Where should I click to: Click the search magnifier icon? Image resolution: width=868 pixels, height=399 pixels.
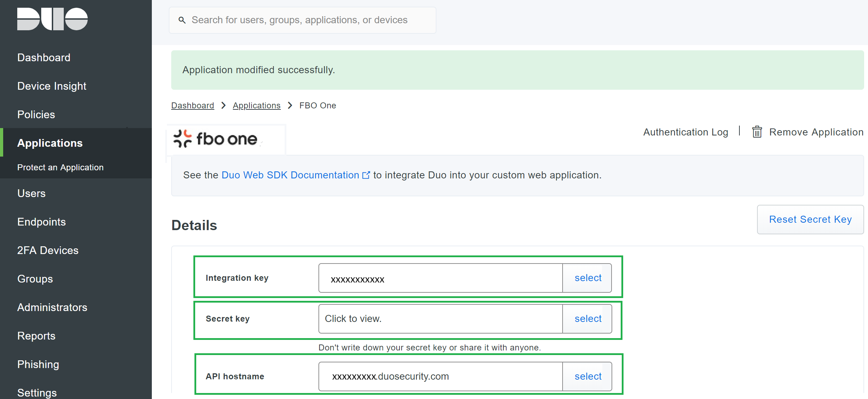(182, 20)
